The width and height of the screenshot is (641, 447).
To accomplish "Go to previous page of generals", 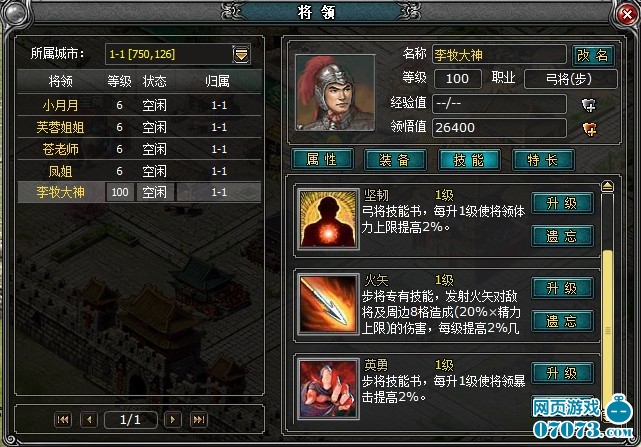I will pyautogui.click(x=89, y=420).
